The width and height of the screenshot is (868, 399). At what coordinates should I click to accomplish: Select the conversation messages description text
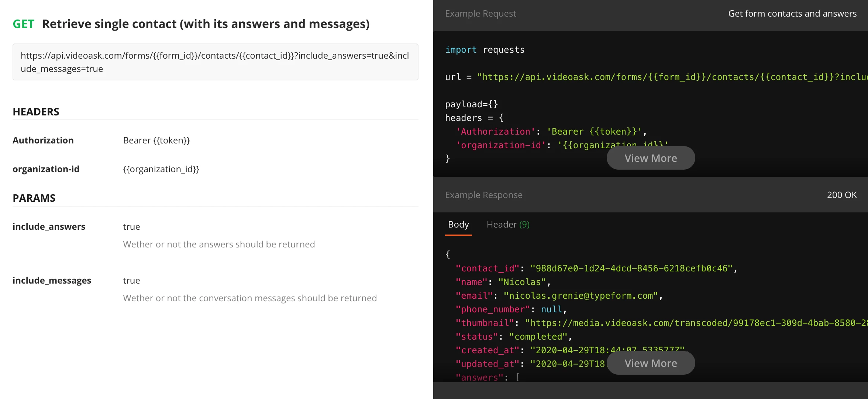tap(250, 298)
